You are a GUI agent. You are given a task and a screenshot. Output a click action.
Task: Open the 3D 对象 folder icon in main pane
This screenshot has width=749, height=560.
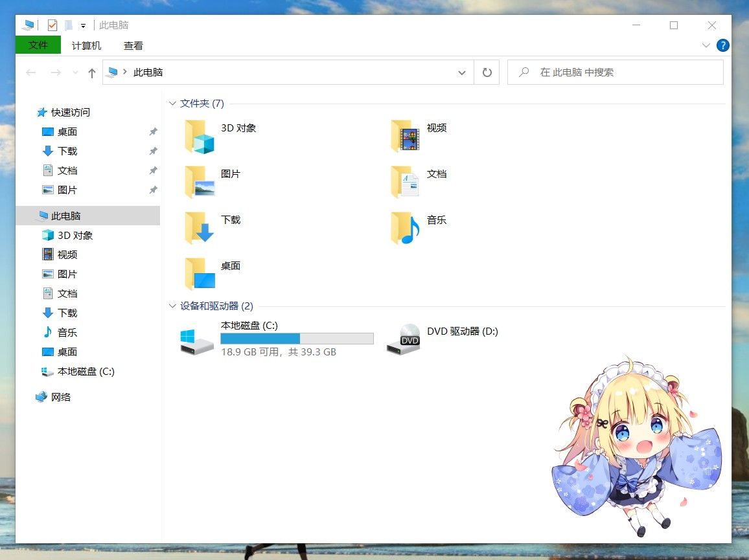pos(200,137)
